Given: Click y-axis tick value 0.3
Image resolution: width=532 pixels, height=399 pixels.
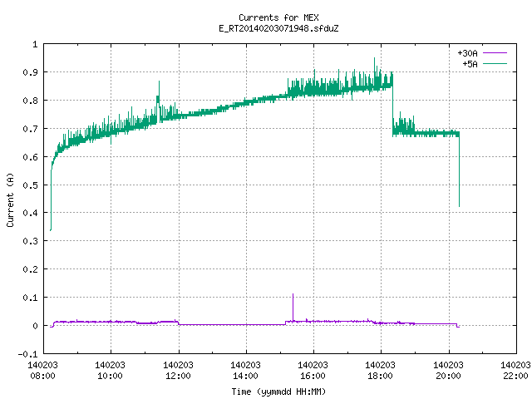Looking at the screenshot, I should [30, 241].
